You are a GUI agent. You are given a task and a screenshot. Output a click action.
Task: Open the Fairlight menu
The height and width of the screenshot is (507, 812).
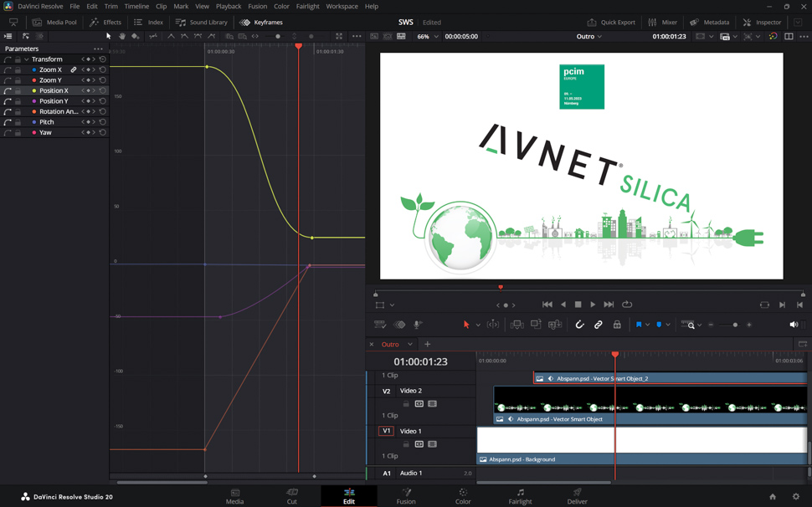307,6
